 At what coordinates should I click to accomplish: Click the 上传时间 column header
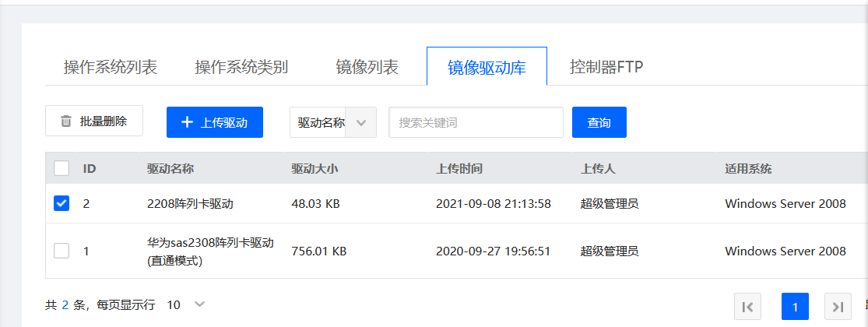pos(459,169)
